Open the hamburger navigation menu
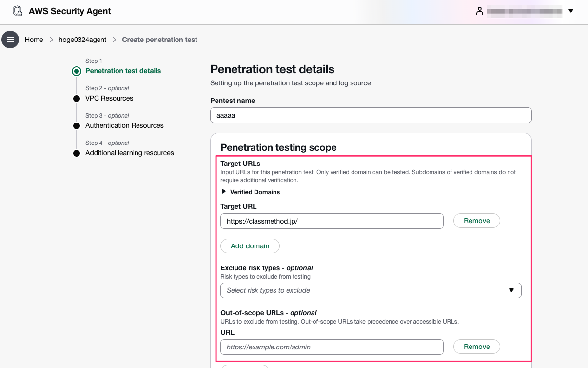This screenshot has width=588, height=368. pyautogui.click(x=10, y=40)
